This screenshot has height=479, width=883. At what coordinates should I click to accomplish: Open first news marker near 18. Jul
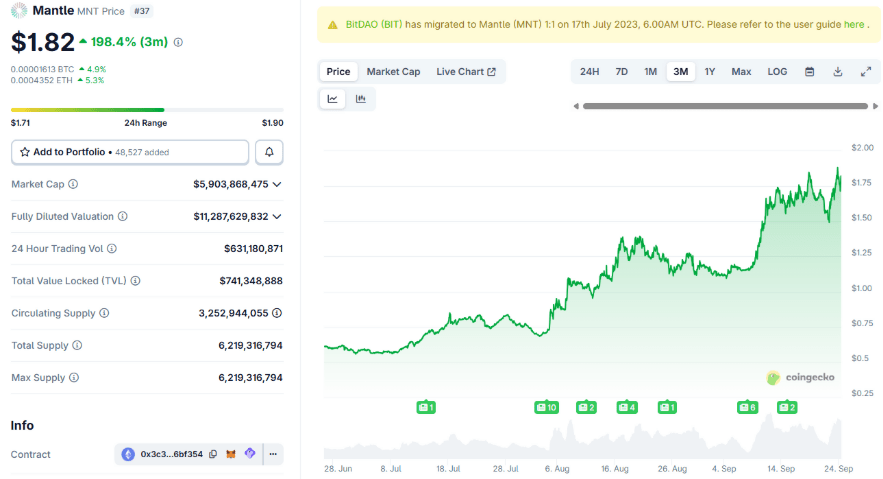426,407
